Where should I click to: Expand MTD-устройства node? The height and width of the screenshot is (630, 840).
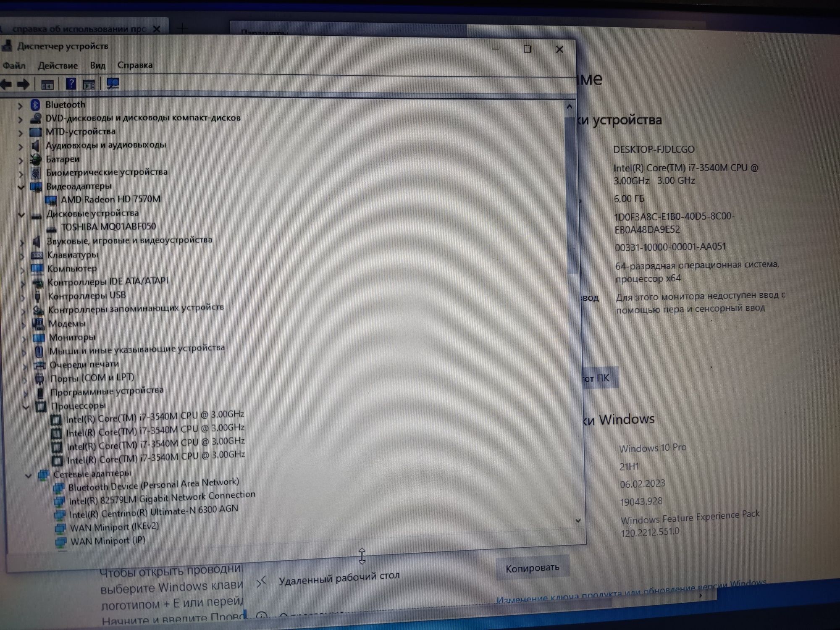(20, 133)
